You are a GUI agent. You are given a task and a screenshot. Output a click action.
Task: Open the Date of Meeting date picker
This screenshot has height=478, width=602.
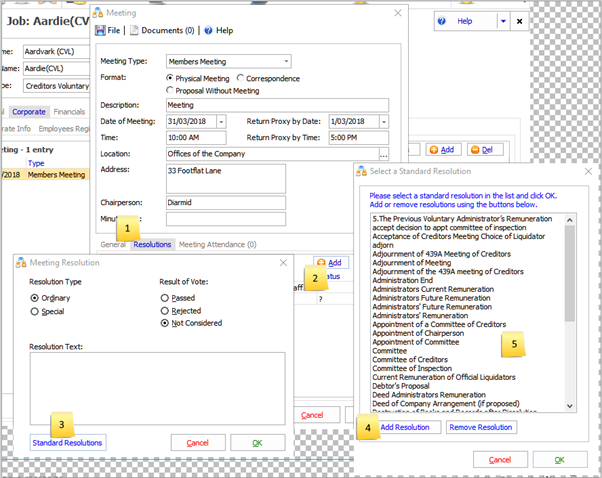point(220,122)
